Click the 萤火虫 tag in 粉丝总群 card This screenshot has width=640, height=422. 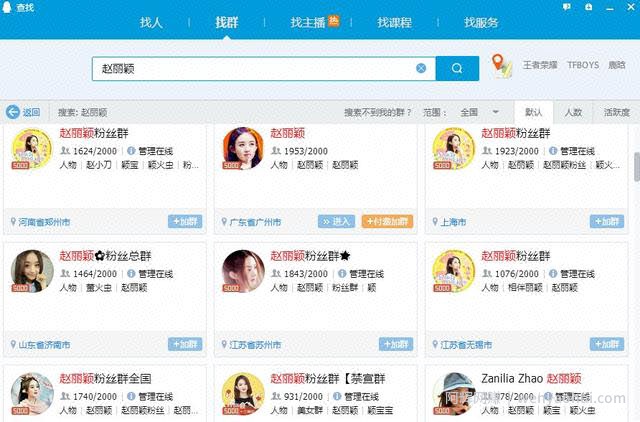click(x=99, y=288)
